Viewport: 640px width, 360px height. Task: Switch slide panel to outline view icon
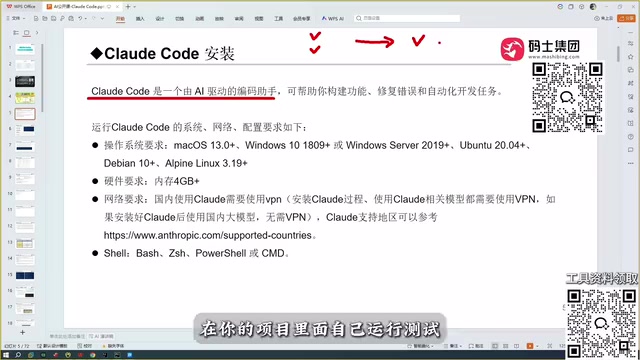point(16,33)
